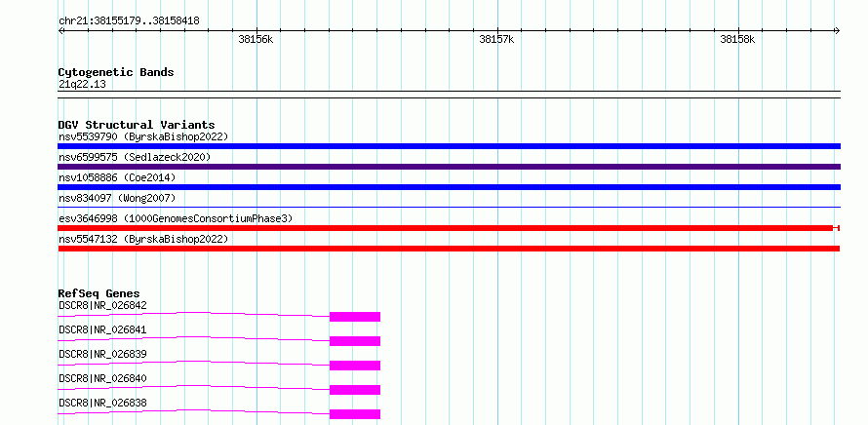Image resolution: width=868 pixels, height=425 pixels.
Task: Open the DSCR8|NR_026839 transcript label
Action: pos(102,354)
